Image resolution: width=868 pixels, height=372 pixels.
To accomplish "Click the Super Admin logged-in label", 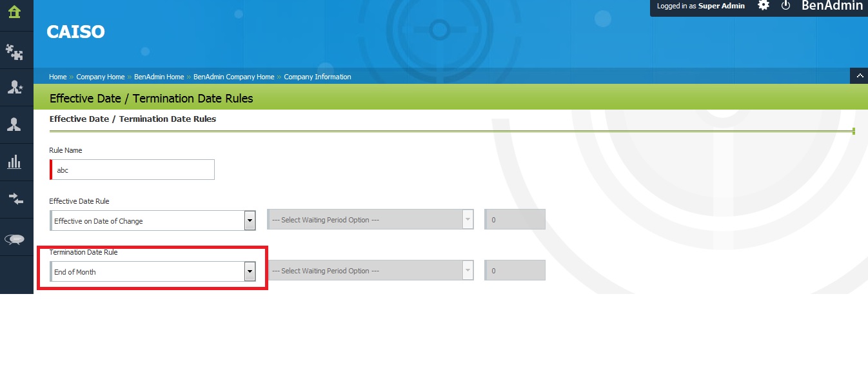I will pyautogui.click(x=722, y=6).
